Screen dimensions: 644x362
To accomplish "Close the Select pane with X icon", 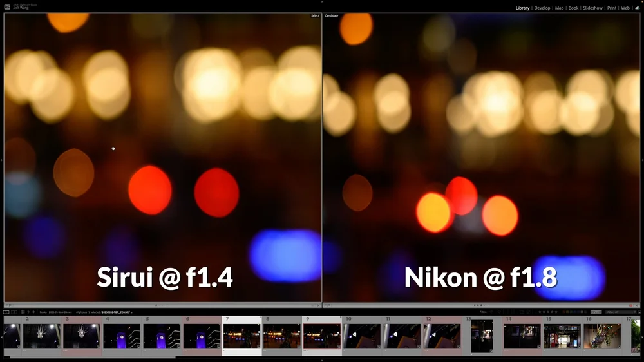I will click(318, 305).
